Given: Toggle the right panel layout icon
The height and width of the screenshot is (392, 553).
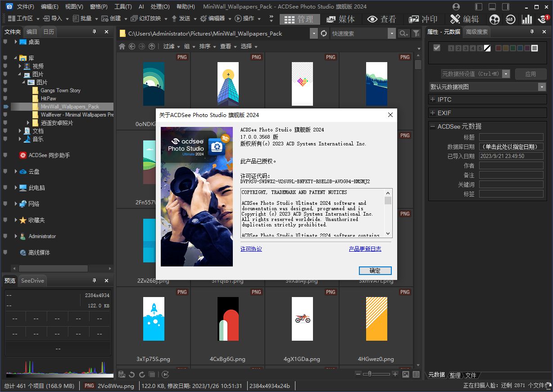Looking at the screenshot, I should [x=506, y=7].
